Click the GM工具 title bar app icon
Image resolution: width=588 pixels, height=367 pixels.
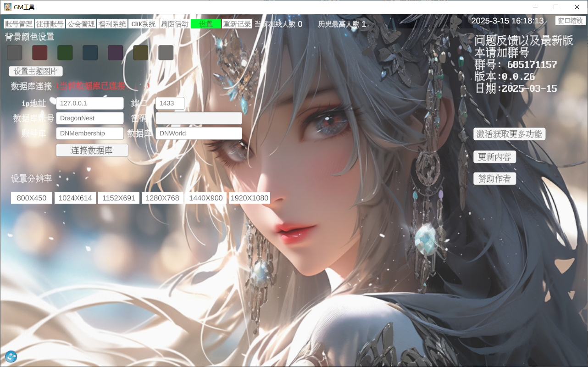[8, 7]
